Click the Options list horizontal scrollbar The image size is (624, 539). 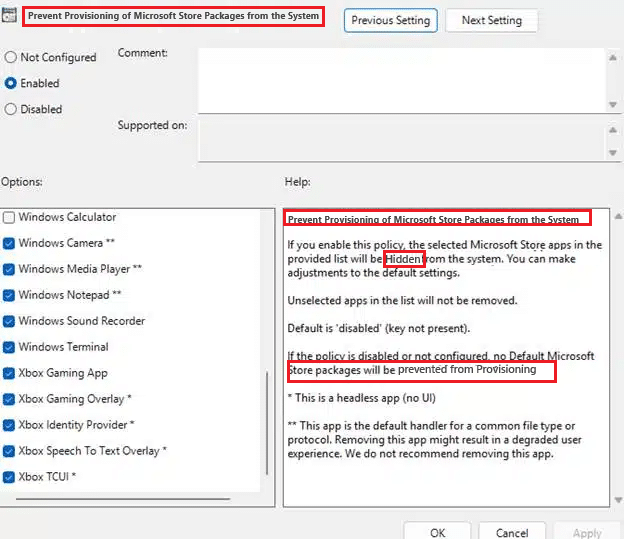click(x=123, y=499)
